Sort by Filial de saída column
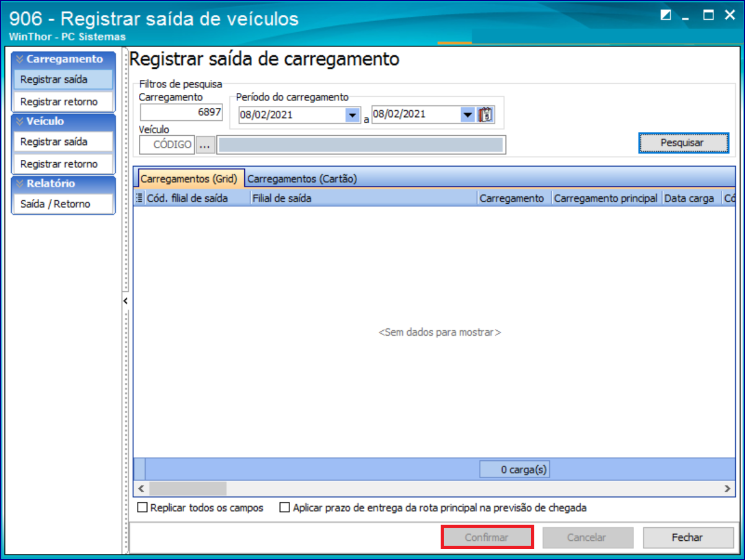The image size is (745, 560). click(364, 198)
